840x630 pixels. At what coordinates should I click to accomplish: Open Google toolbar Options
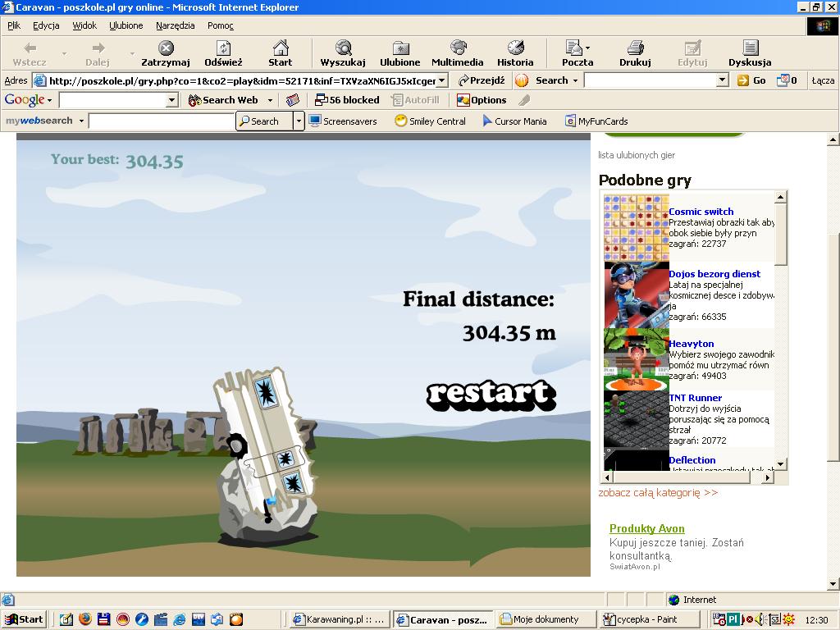click(481, 100)
